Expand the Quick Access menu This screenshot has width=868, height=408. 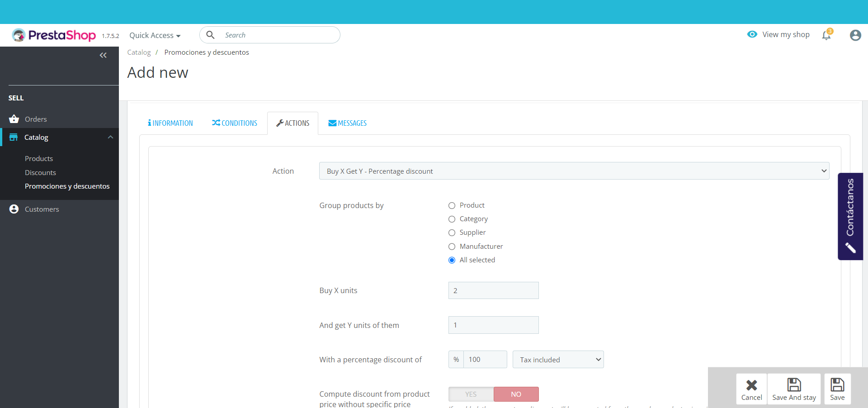pos(155,35)
